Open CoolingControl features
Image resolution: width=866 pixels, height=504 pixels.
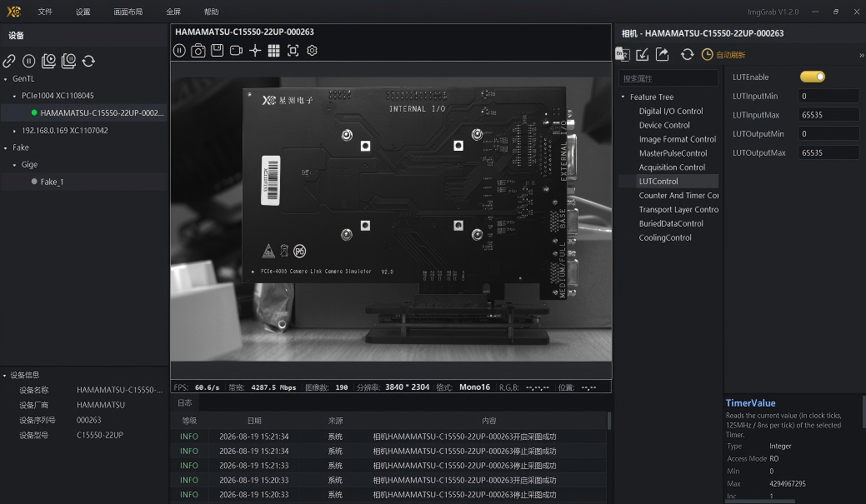click(x=665, y=238)
